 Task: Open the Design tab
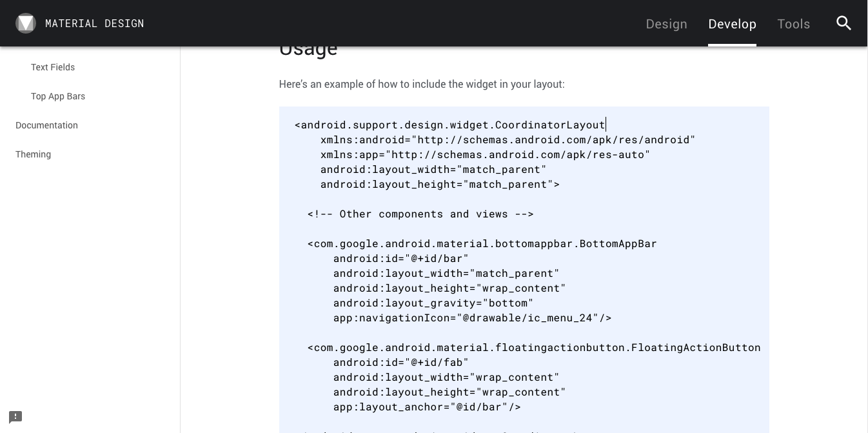(666, 24)
